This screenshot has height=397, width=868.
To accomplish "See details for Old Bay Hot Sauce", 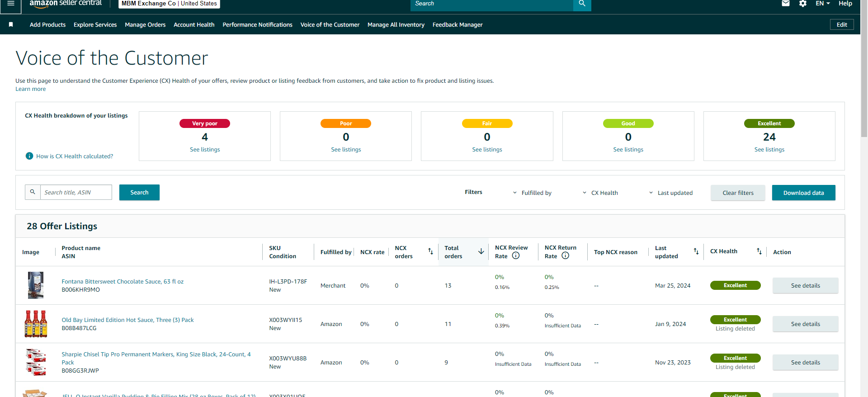I will [805, 324].
